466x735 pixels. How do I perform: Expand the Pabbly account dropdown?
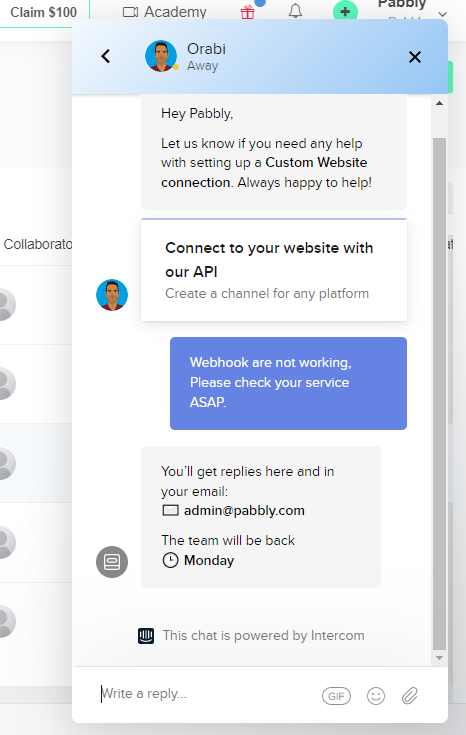click(x=442, y=14)
